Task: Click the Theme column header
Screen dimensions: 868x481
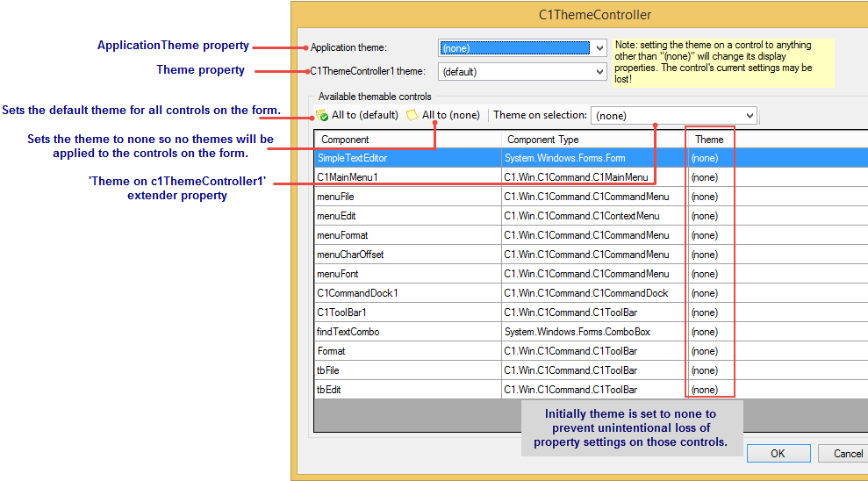Action: coord(709,140)
